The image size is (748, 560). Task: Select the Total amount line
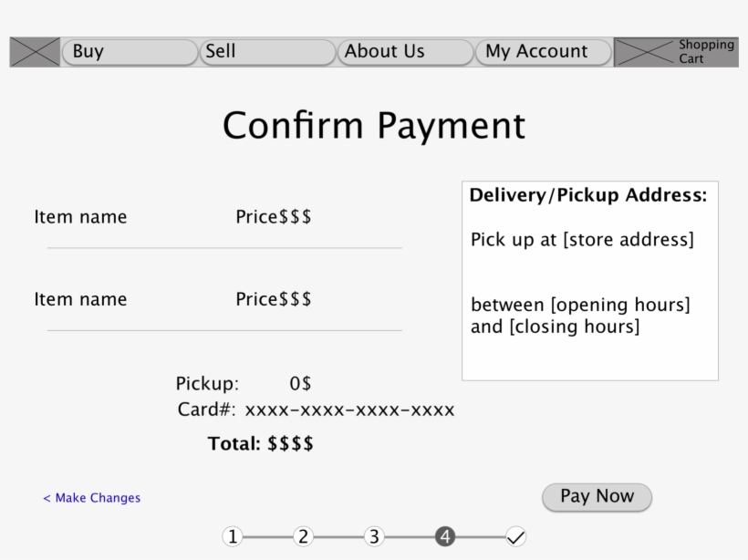coord(260,442)
